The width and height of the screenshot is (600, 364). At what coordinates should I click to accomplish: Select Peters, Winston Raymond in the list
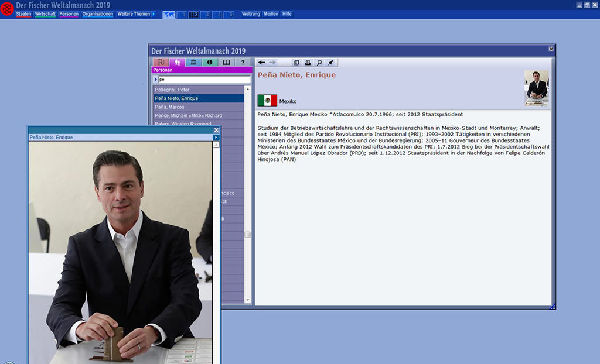pos(199,123)
